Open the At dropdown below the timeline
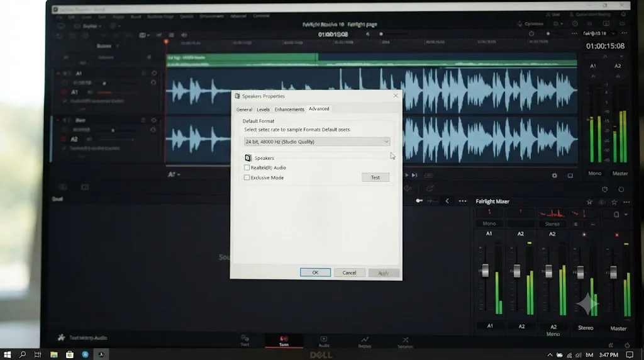The width and height of the screenshot is (644, 360). click(174, 174)
